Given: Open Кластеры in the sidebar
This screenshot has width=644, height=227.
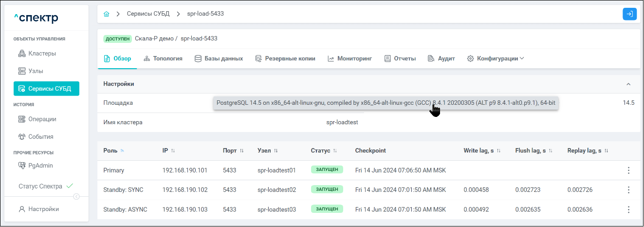Looking at the screenshot, I should pos(42,53).
